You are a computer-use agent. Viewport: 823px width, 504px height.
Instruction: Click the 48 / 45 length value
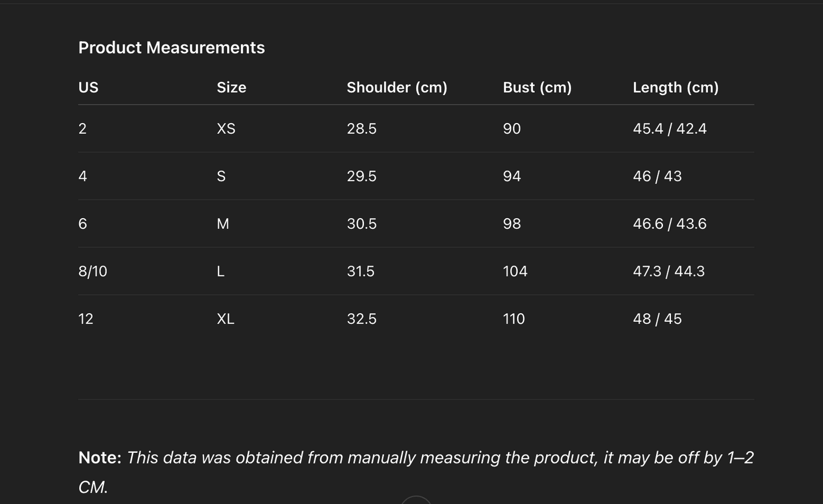pos(657,319)
